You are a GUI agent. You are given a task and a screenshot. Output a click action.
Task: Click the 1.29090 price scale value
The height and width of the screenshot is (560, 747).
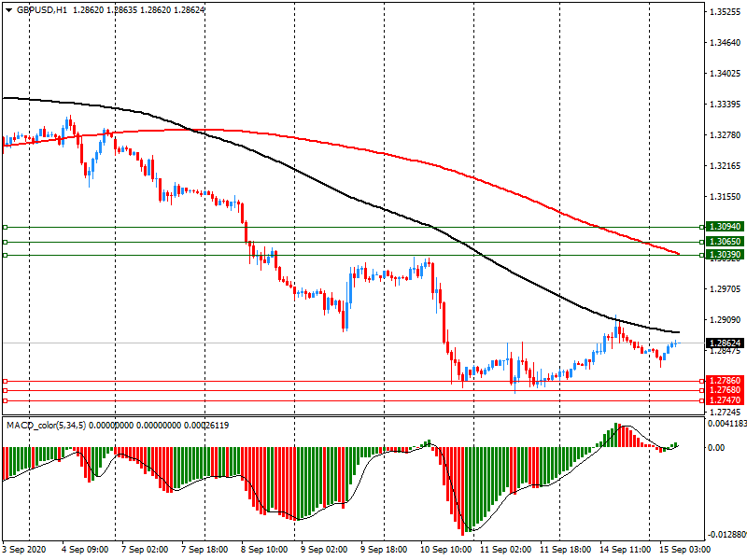(x=726, y=319)
